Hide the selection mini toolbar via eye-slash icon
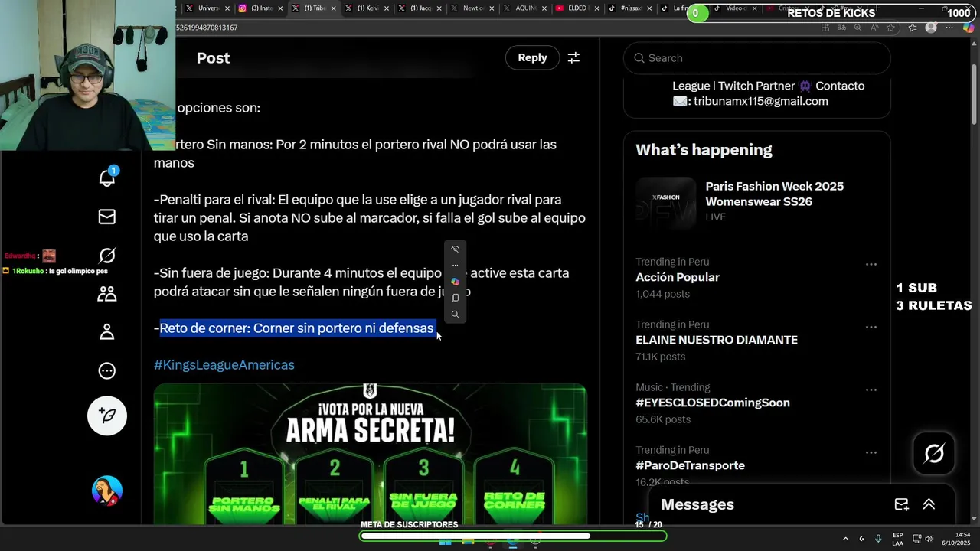The image size is (980, 551). point(455,249)
